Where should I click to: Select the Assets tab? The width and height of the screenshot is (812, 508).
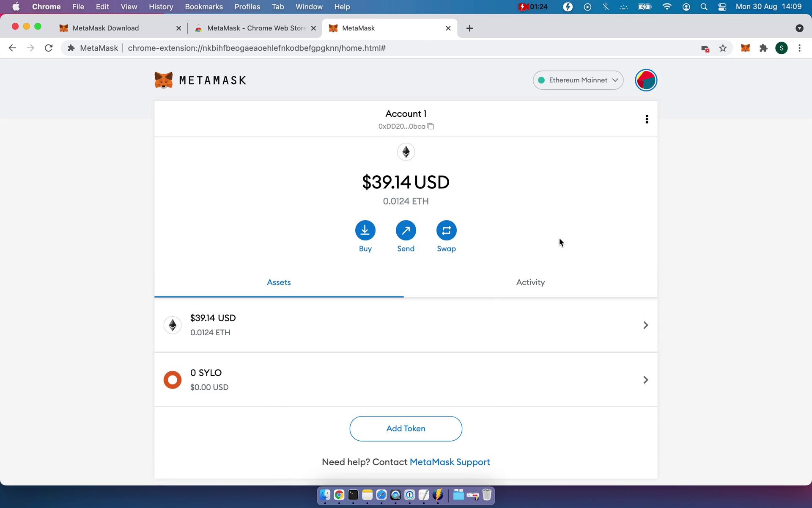click(278, 282)
